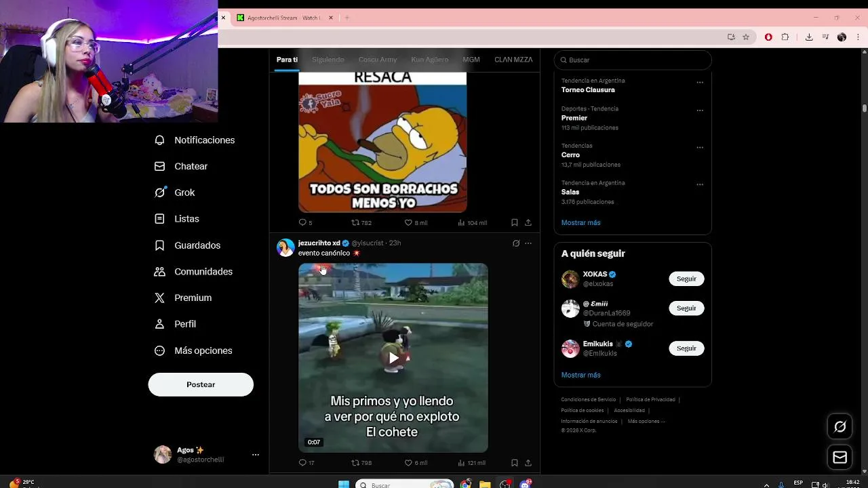Viewport: 868px width, 488px height.
Task: Repost jezucrihto xd post with 798 reposts
Action: click(x=361, y=463)
